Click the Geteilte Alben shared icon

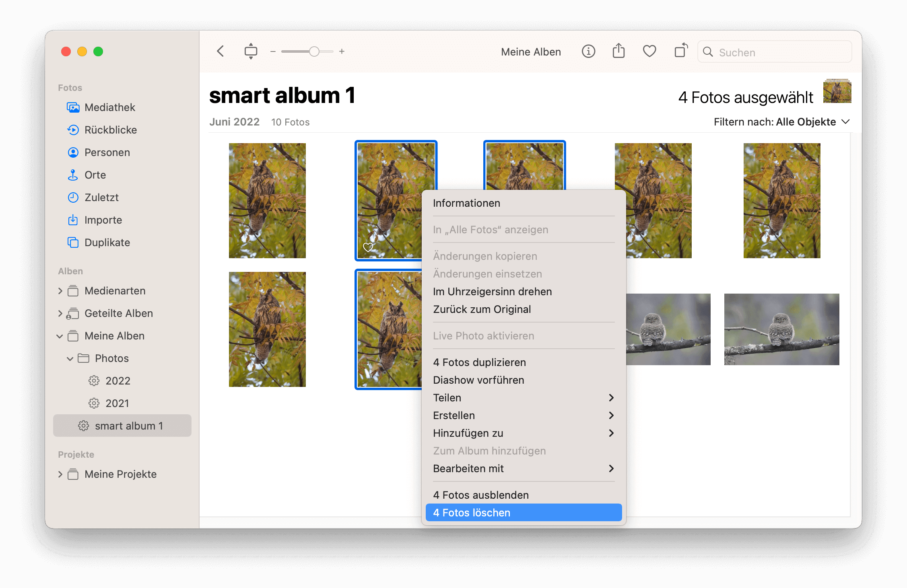click(72, 313)
